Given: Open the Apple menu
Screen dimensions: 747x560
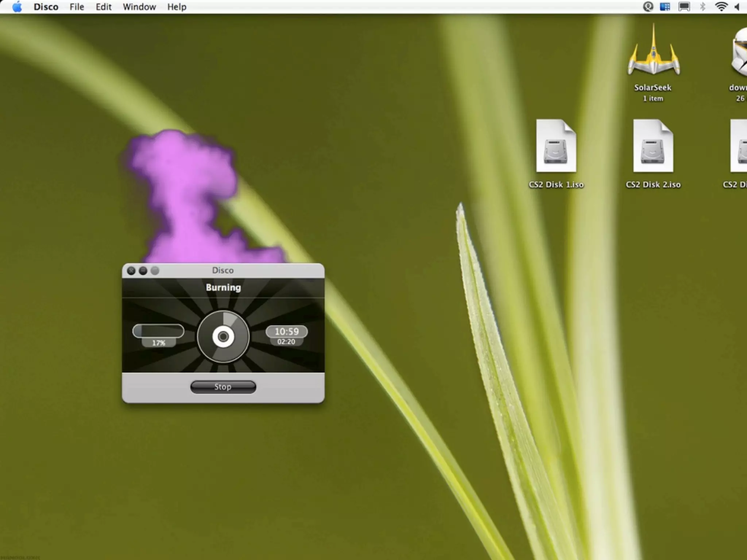Looking at the screenshot, I should coord(17,7).
